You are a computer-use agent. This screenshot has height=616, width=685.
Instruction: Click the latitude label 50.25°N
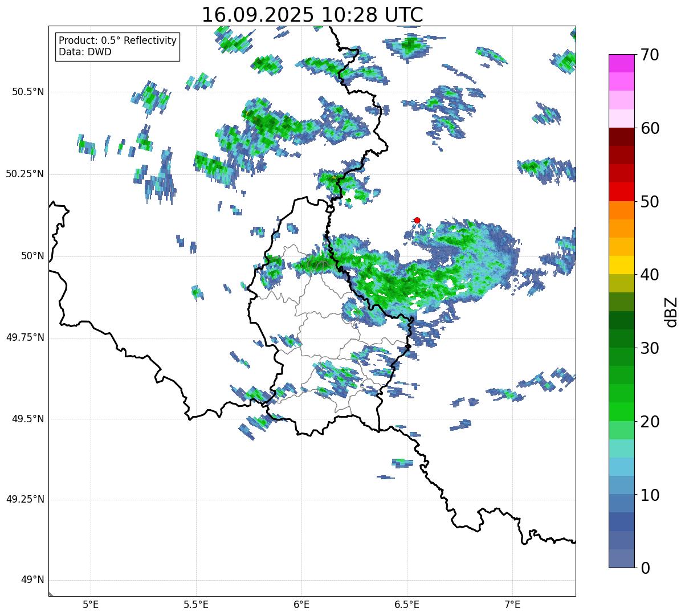(x=25, y=174)
